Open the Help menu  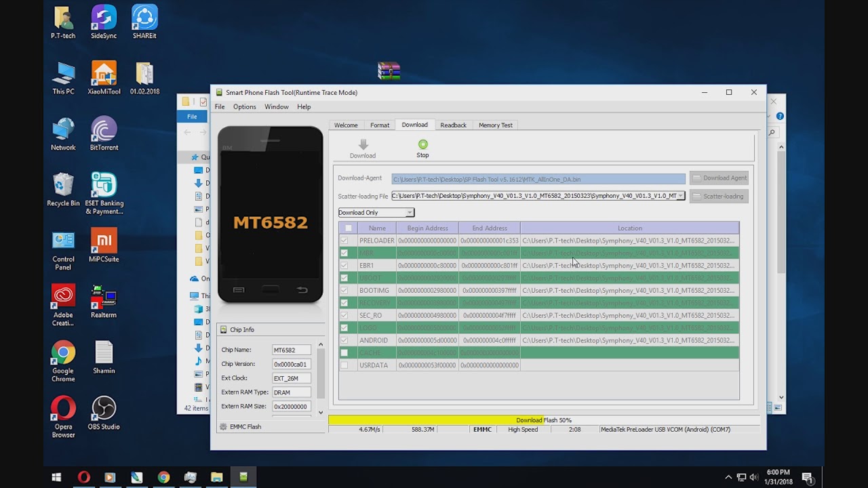(x=304, y=107)
